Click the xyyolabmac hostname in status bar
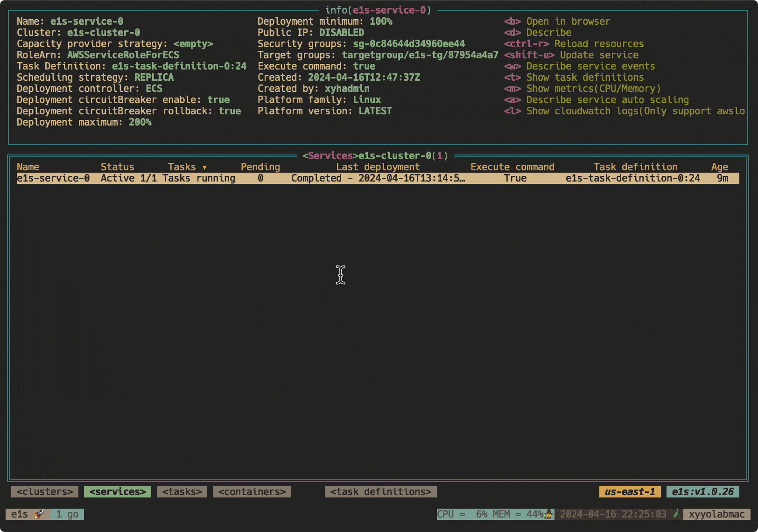Viewport: 758px width, 532px height. coord(717,514)
